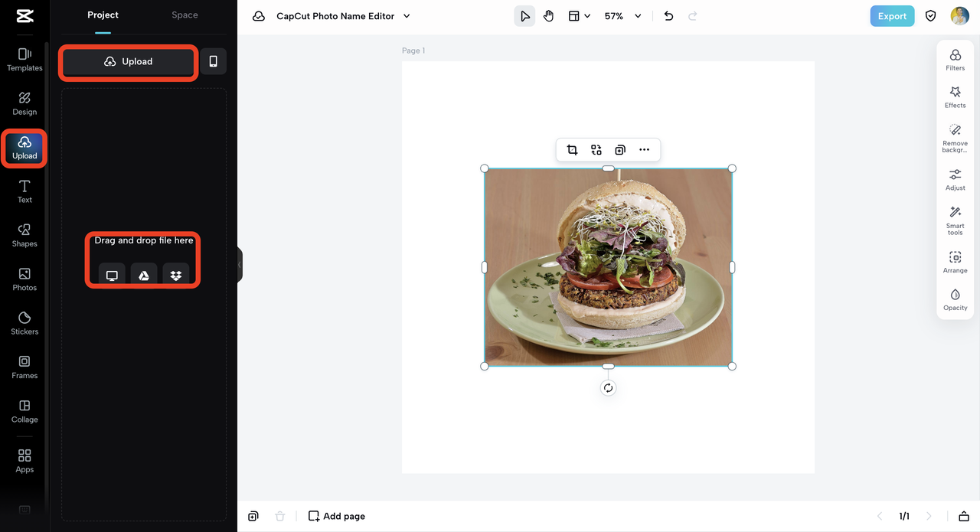Viewport: 980px width, 532px height.
Task: Click the Add page button
Action: click(x=337, y=517)
